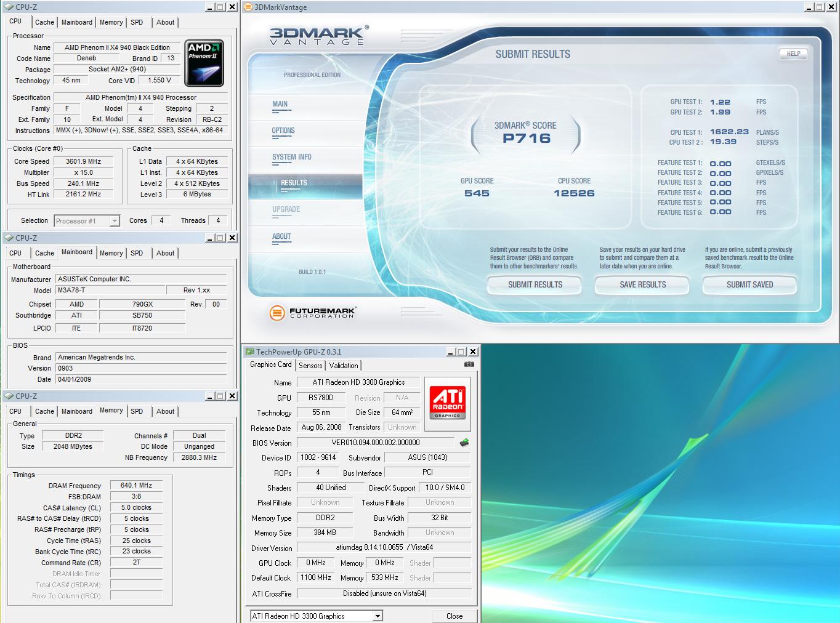Click the 3DMarkVantage title bar icon
The image size is (840, 623).
[248, 7]
